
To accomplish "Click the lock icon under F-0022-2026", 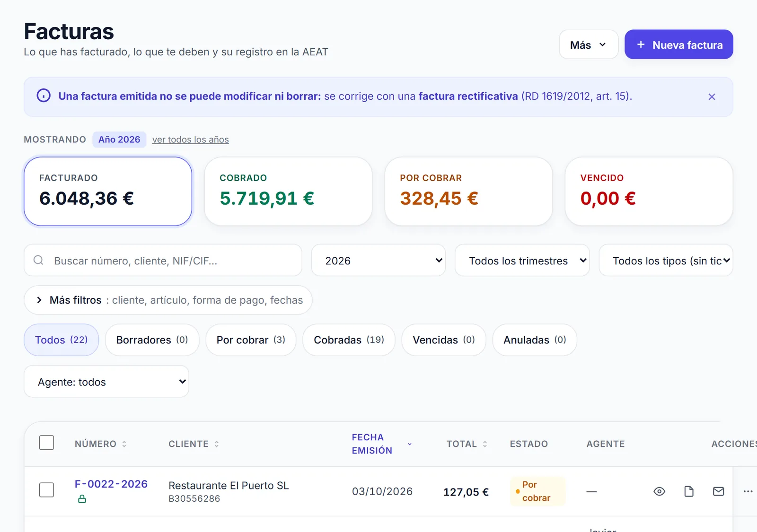I will [82, 499].
